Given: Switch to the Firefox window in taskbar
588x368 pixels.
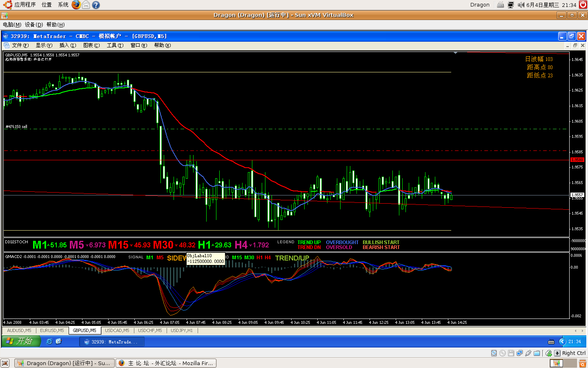Looking at the screenshot, I should (166, 363).
